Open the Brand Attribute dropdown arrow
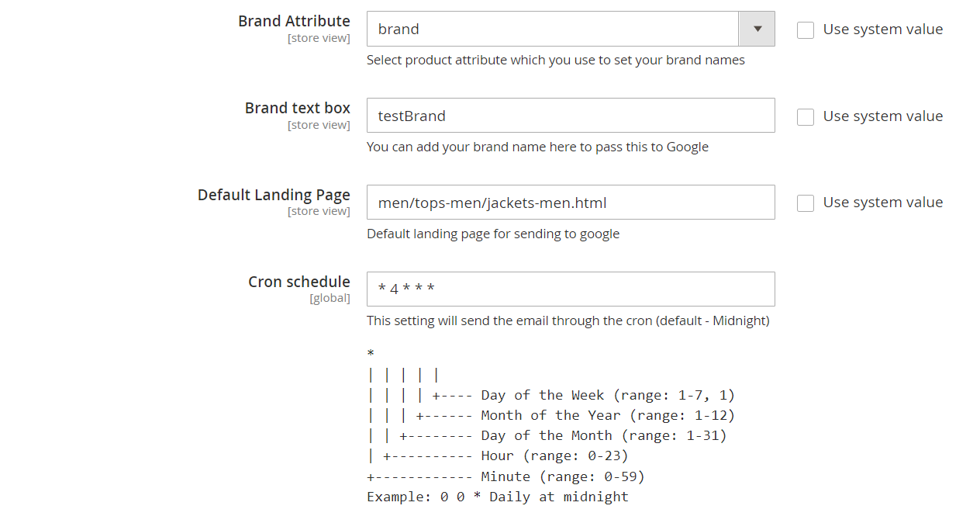980x530 pixels. pos(757,29)
